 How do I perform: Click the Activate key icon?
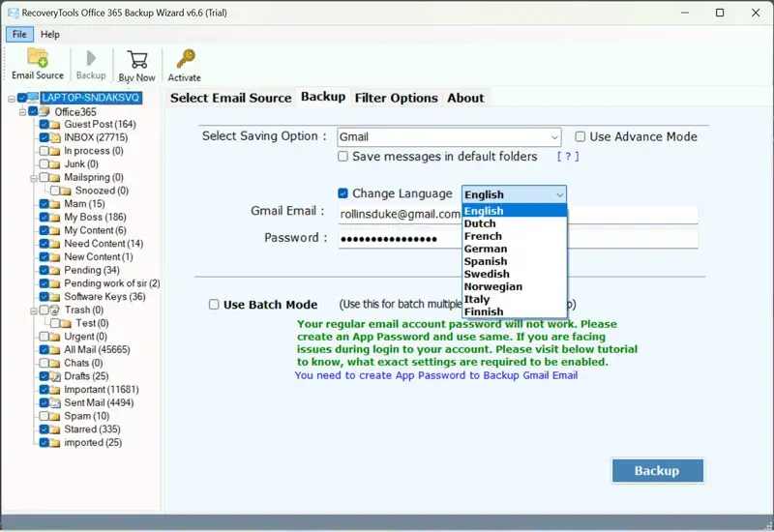click(185, 60)
